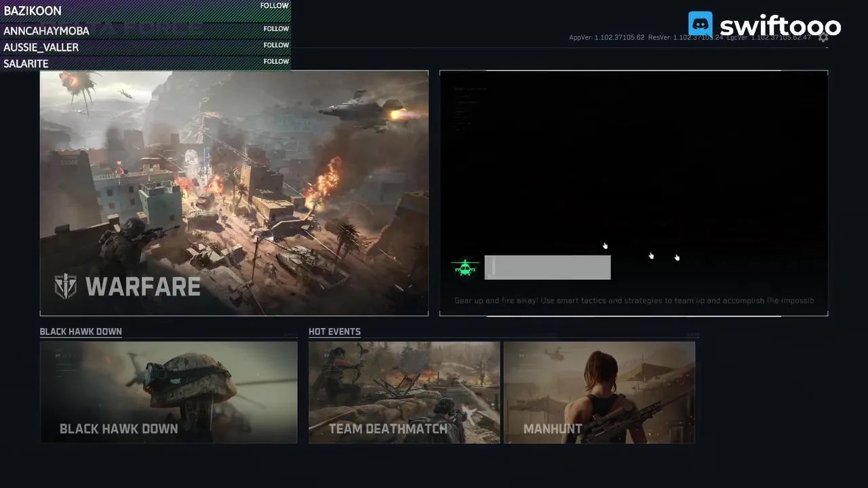Image resolution: width=868 pixels, height=488 pixels.
Task: Click the AppVer version text
Action: pos(606,37)
